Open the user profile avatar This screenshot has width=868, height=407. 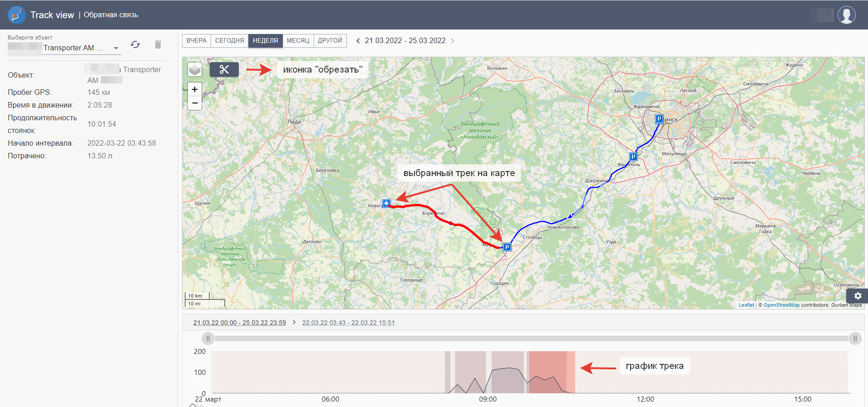coord(846,15)
